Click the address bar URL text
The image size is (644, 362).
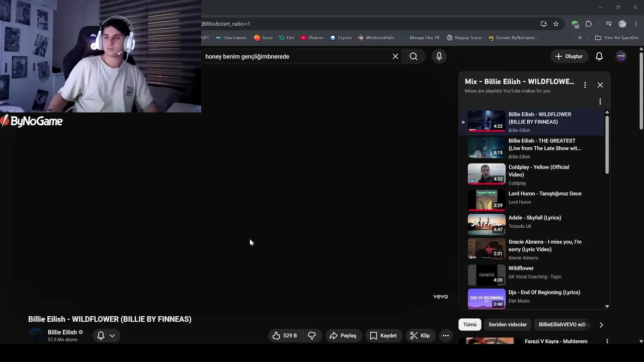pyautogui.click(x=225, y=24)
